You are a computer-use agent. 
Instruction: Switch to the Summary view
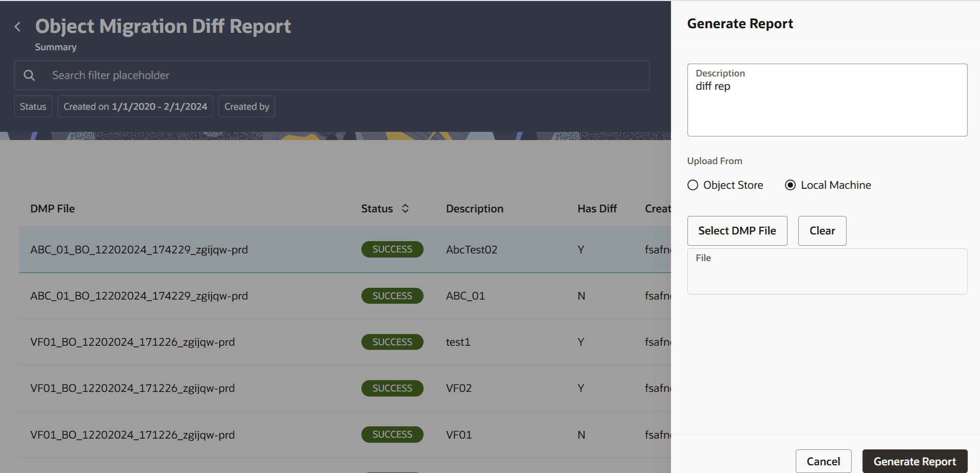pos(55,47)
